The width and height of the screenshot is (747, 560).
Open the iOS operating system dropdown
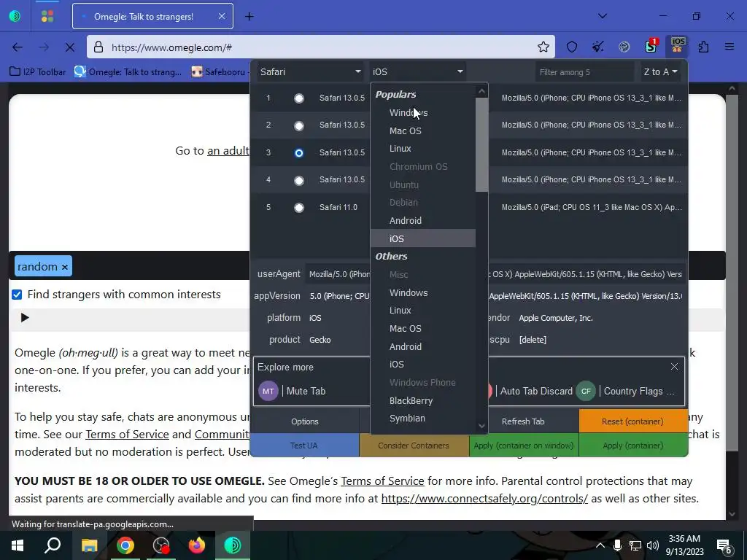(x=418, y=71)
